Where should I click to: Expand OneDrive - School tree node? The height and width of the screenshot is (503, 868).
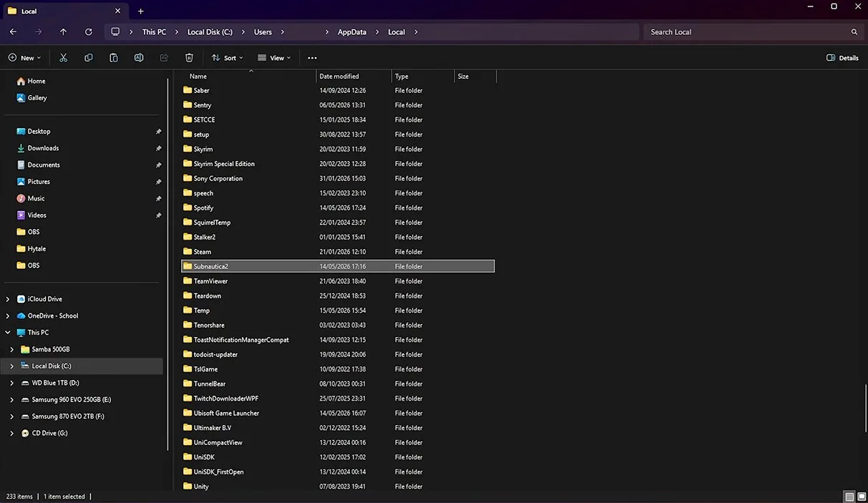8,316
